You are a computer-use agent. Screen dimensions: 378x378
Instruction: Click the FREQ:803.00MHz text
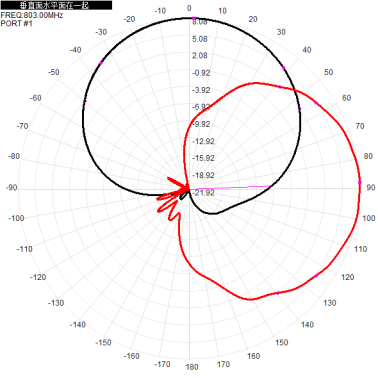[x=32, y=15]
